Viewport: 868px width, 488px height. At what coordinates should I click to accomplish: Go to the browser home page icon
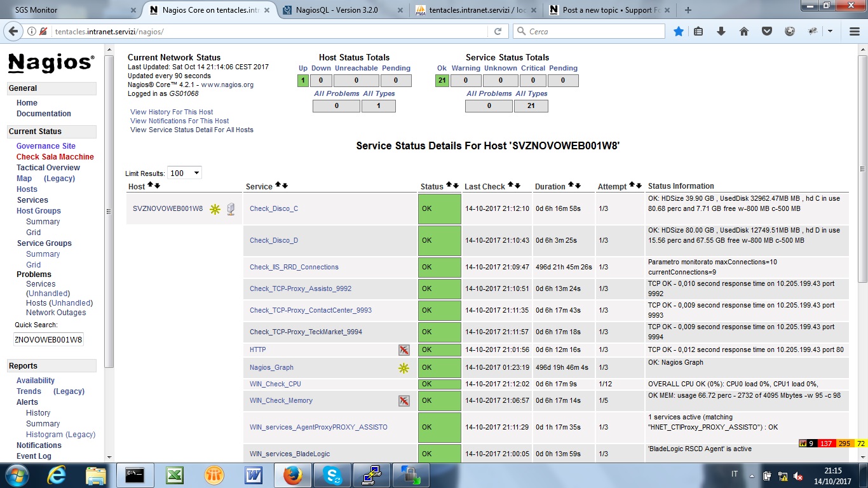tap(744, 31)
